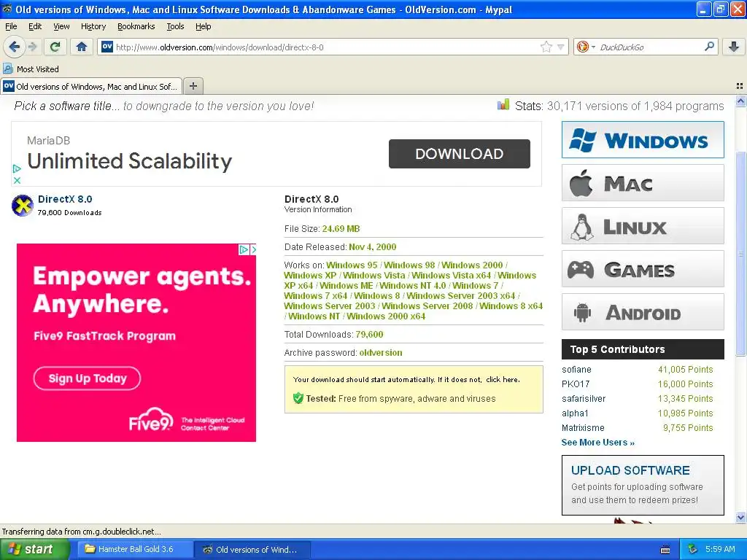747x560 pixels.
Task: Click the MariaDB AdChoices triangle icon
Action: [17, 168]
